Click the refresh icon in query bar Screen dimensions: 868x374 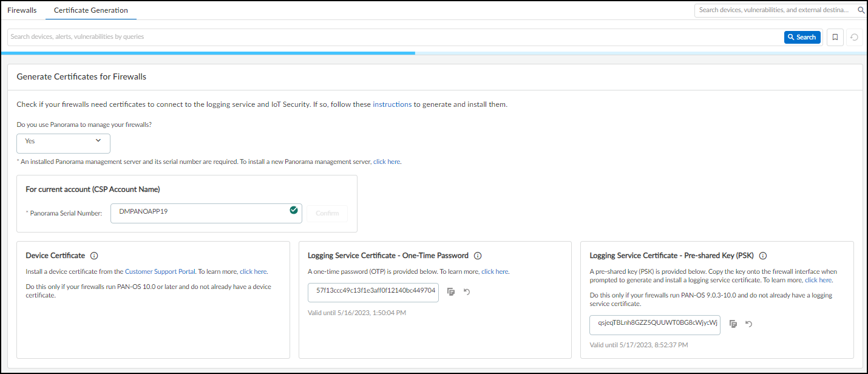(854, 37)
